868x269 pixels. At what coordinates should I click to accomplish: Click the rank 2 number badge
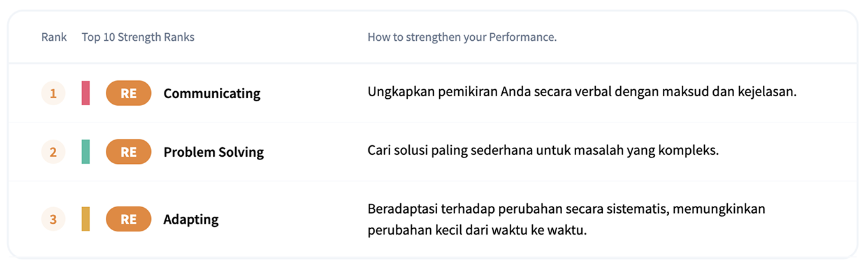pos(53,152)
